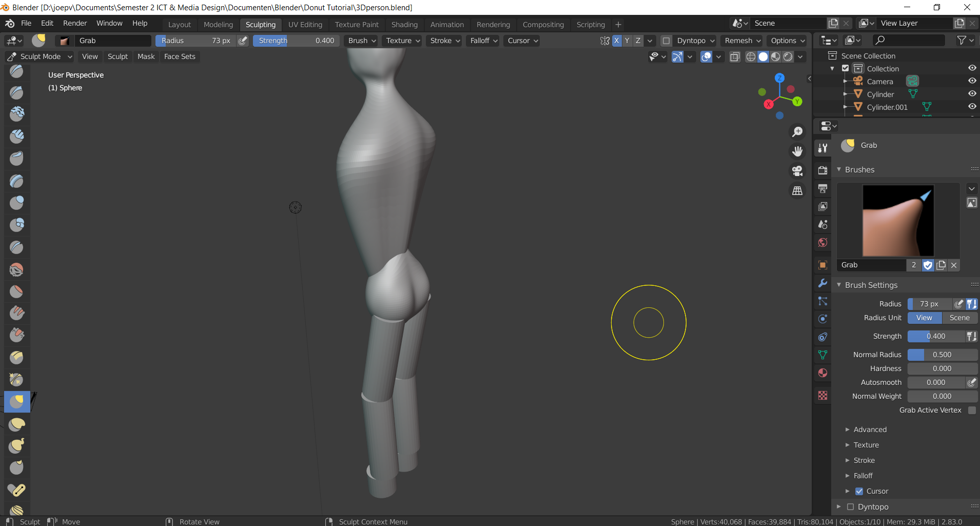Open the Sculpt Mode selector dropdown
The width and height of the screenshot is (980, 526).
(x=40, y=56)
